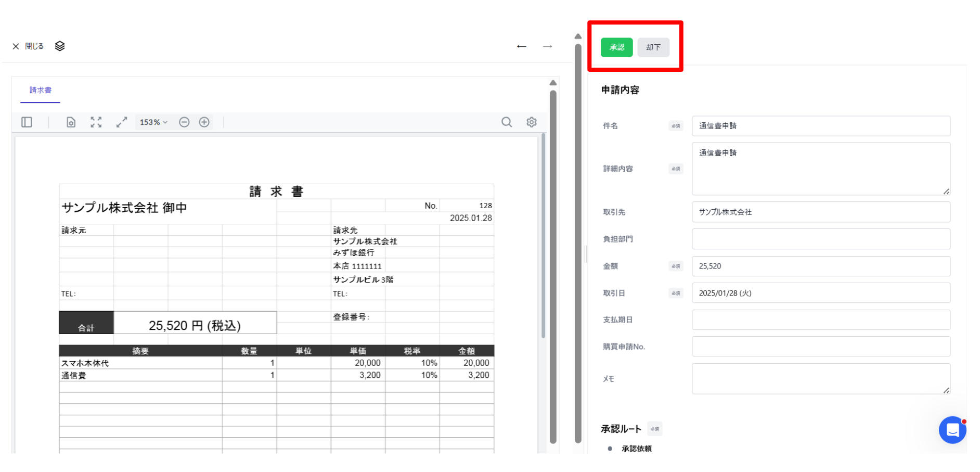Click the 取引先 input field

pyautogui.click(x=821, y=212)
